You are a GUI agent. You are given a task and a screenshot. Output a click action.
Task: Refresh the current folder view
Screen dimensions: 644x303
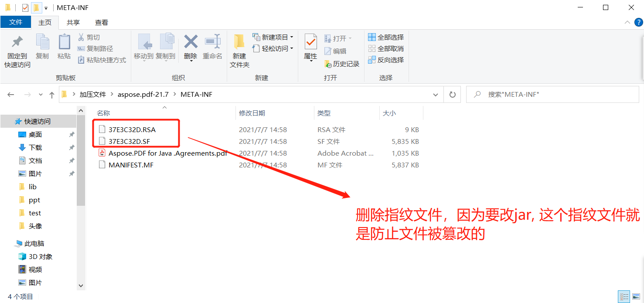(452, 95)
